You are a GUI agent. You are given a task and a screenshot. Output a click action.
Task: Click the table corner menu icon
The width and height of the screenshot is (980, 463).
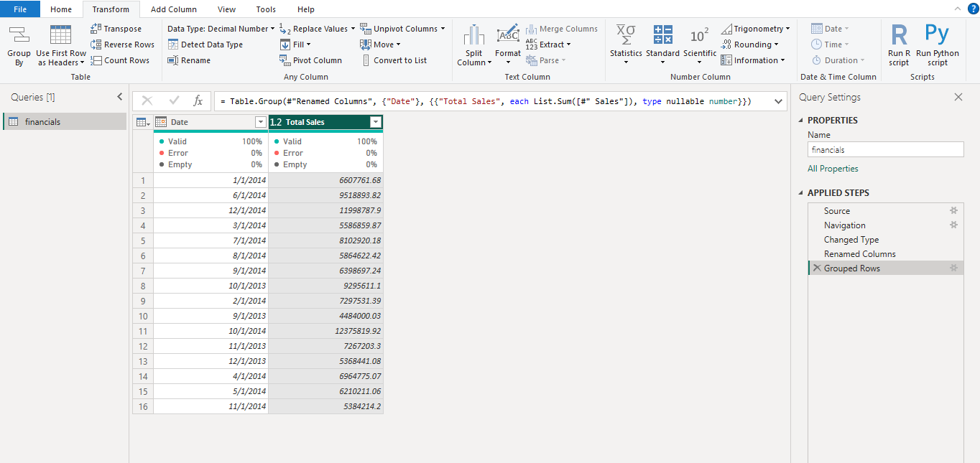click(x=143, y=122)
